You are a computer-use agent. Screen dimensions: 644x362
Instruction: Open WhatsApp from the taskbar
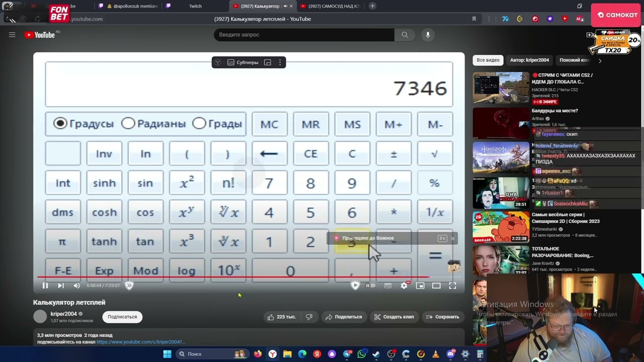(361, 354)
